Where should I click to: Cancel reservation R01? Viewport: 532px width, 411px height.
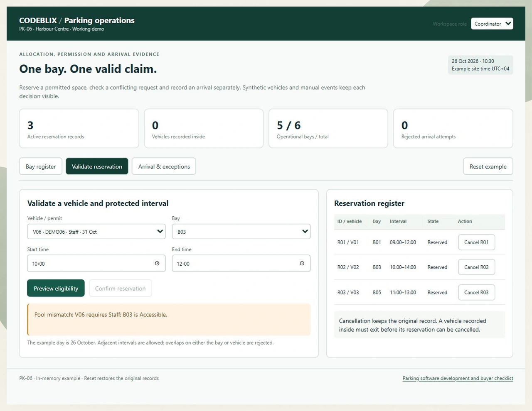[x=476, y=242]
